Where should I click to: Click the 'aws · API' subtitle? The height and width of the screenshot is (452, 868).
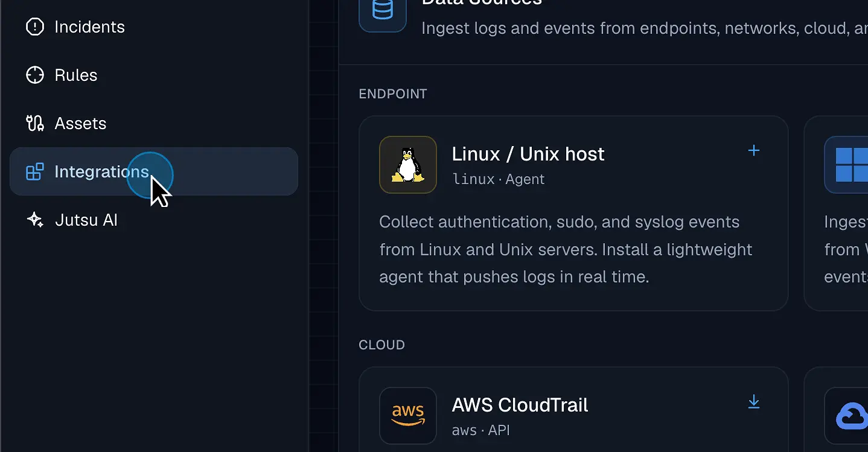pos(481,430)
